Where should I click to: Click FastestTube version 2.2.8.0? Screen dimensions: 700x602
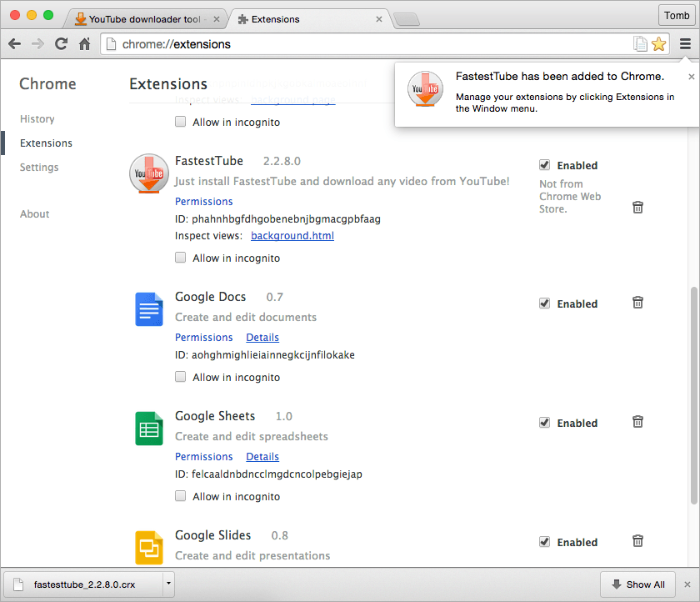coord(282,161)
